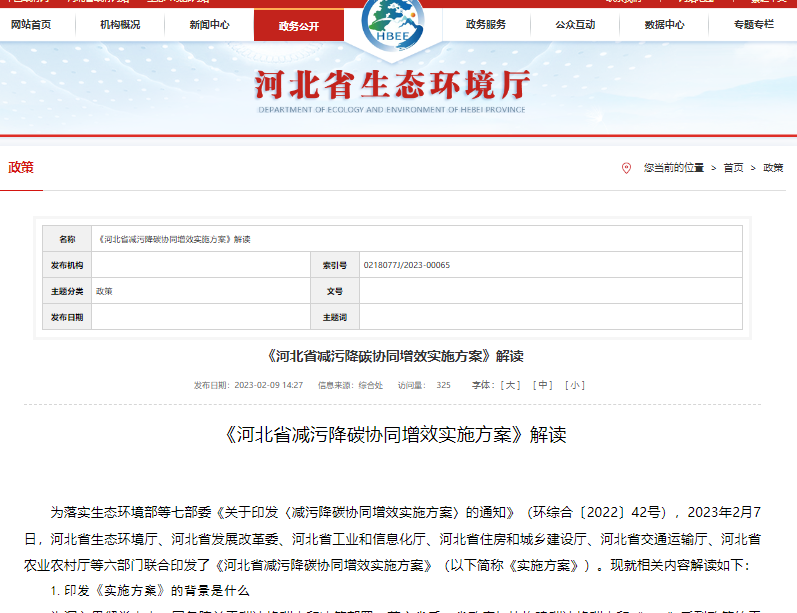Set font size to 中
The width and height of the screenshot is (797, 613).
coord(542,385)
